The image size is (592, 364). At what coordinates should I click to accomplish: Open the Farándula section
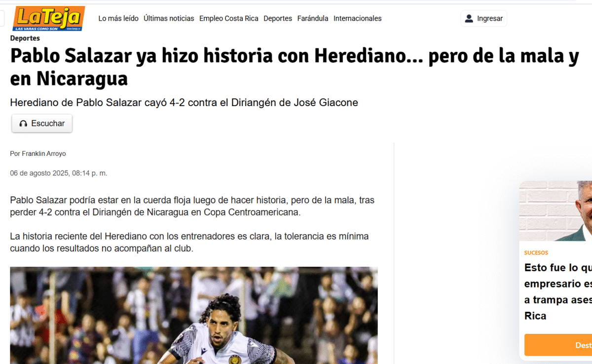(x=313, y=18)
